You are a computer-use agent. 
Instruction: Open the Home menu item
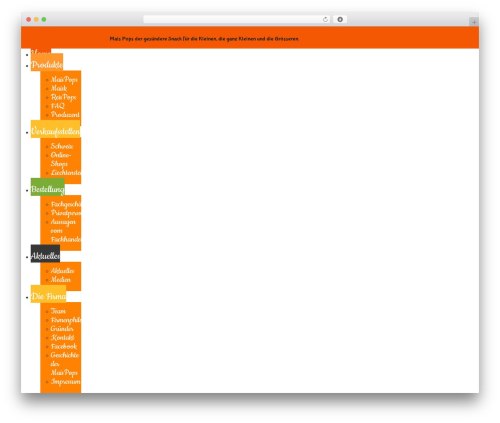pos(41,51)
